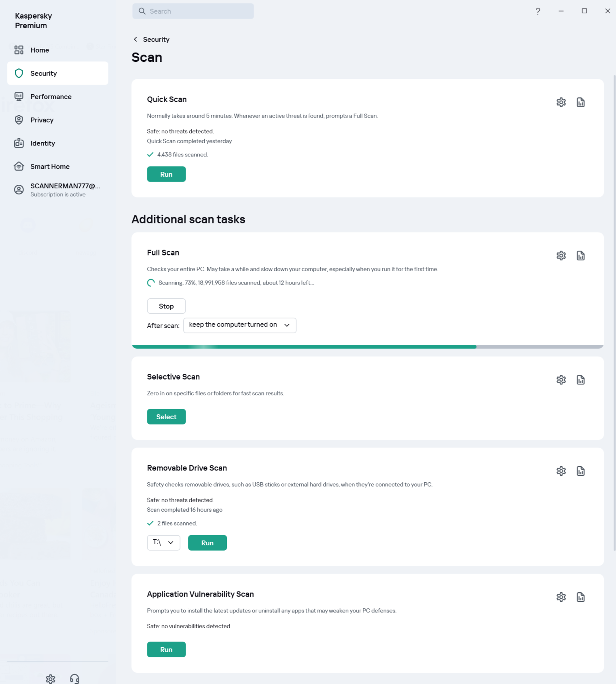
Task: Click the Home dashboard icon
Action: pos(19,50)
